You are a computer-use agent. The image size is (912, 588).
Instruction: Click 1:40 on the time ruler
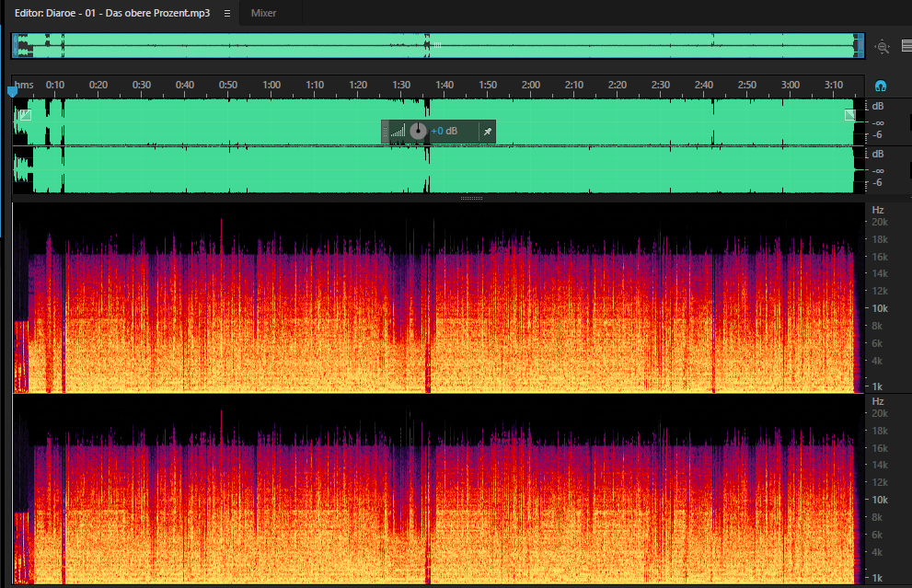[444, 85]
